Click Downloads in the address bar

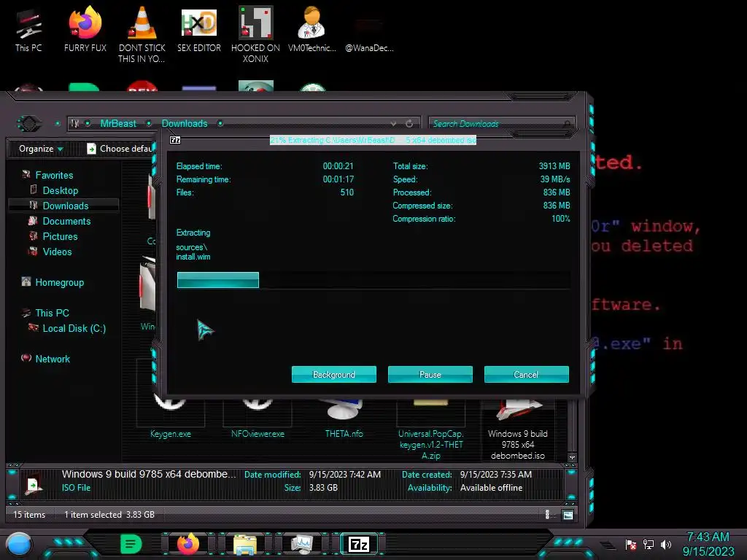pyautogui.click(x=185, y=123)
